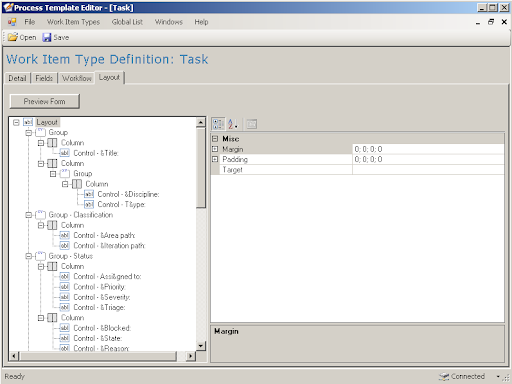Select the Control - &Reason tree row
The image size is (512, 384).
(101, 348)
